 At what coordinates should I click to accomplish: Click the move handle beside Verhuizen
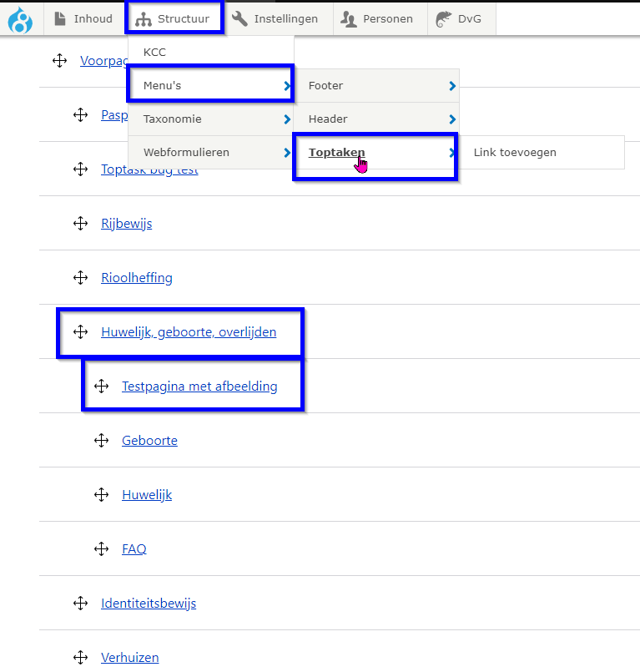click(80, 657)
